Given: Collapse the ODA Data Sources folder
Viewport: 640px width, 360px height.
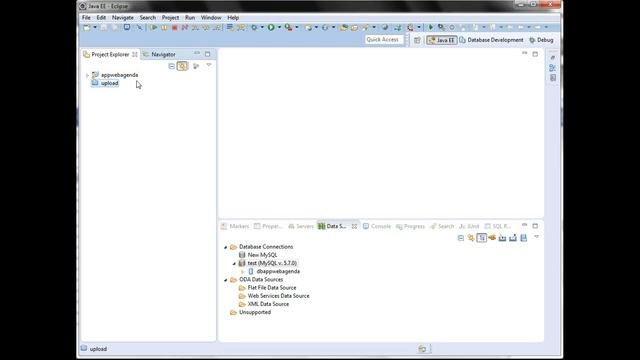Looking at the screenshot, I should point(225,280).
